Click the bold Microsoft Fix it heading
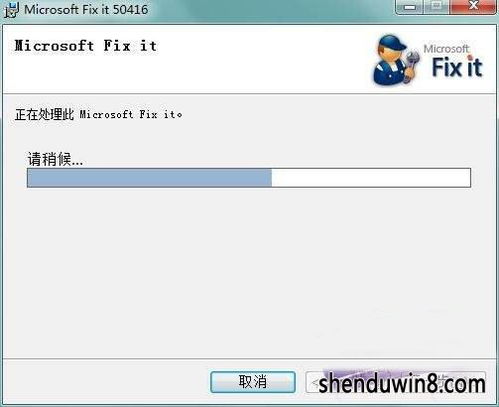Image resolution: width=499 pixels, height=407 pixels. pos(85,46)
